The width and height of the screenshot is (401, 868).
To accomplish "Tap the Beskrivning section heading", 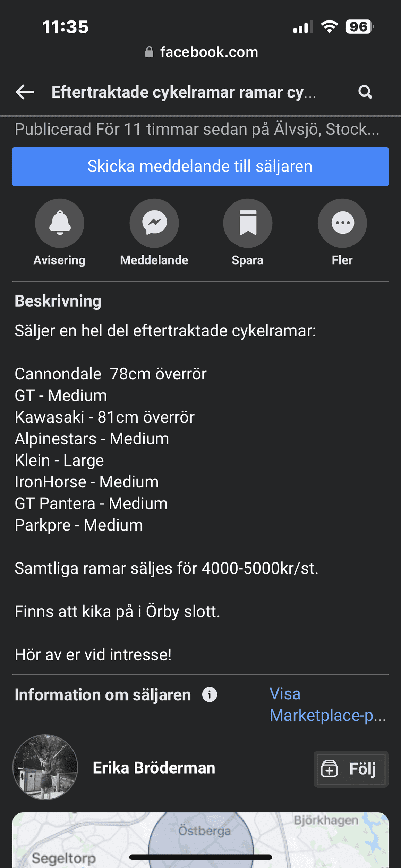I will pos(58,301).
